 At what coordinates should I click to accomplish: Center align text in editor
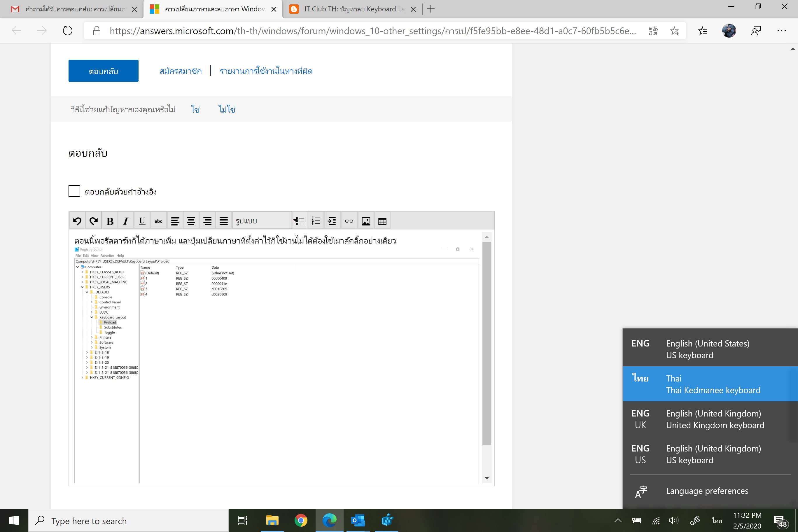click(x=191, y=221)
